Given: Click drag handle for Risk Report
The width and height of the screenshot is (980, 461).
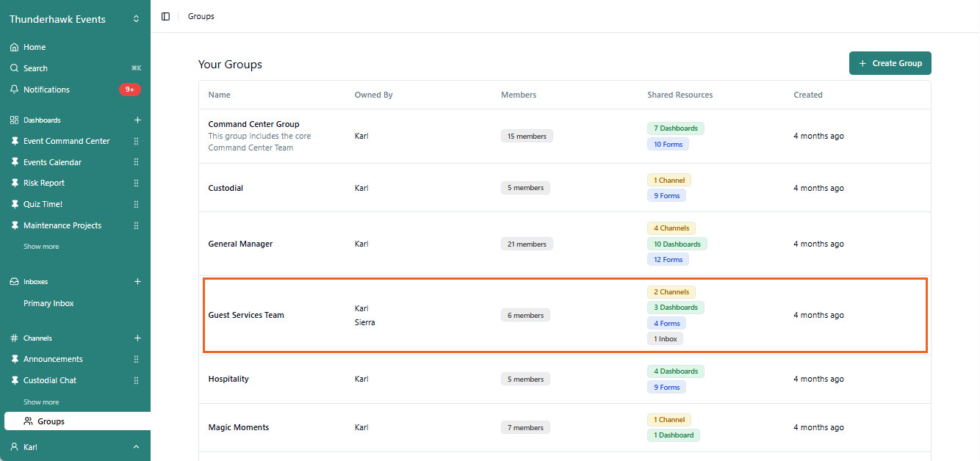Looking at the screenshot, I should point(136,183).
